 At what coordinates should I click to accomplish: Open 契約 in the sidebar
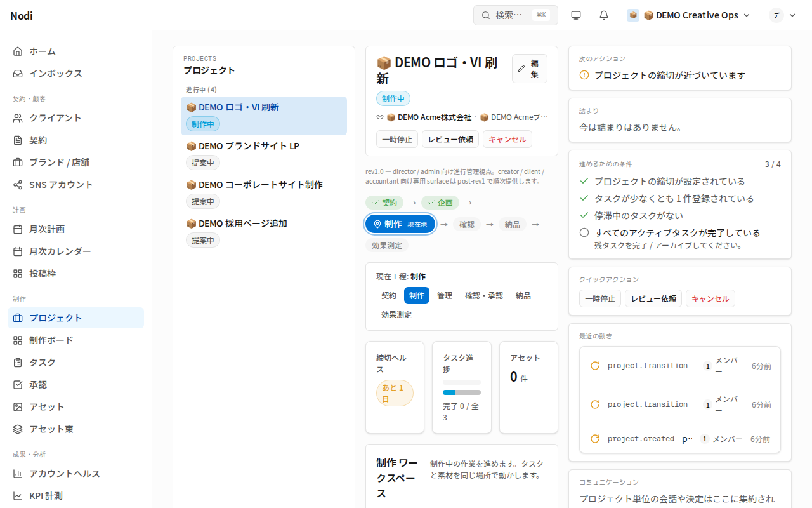click(75, 140)
